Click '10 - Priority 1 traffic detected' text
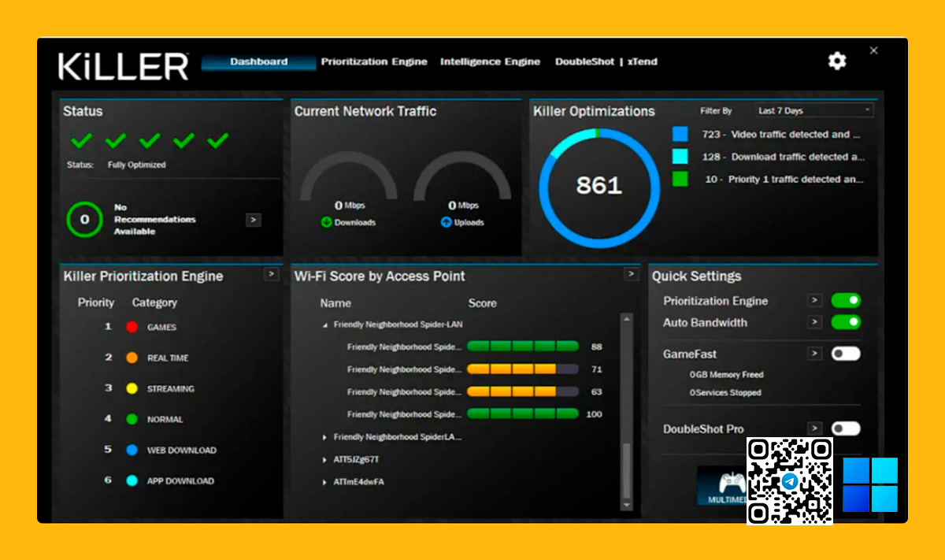This screenshot has width=945, height=560. [x=784, y=180]
